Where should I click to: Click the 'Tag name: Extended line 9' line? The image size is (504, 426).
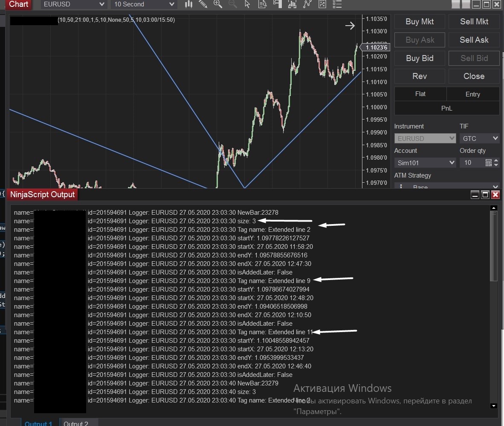point(162,281)
